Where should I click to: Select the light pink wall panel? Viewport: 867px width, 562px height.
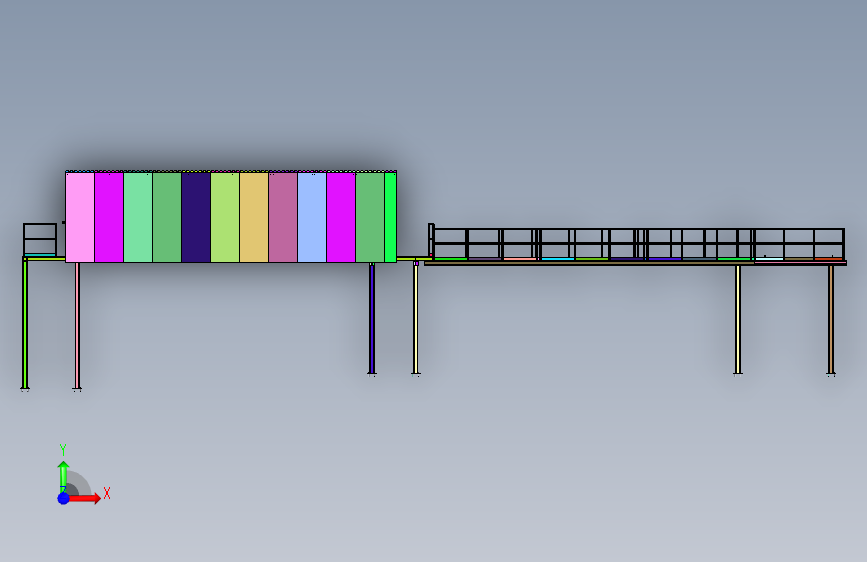tap(80, 217)
